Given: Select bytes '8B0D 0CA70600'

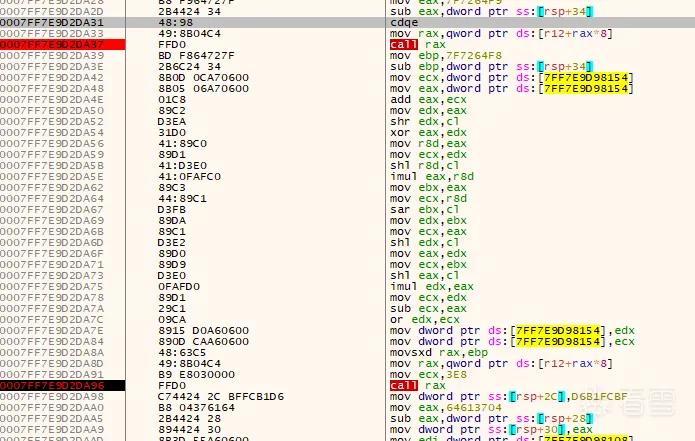Looking at the screenshot, I should click(x=203, y=78).
